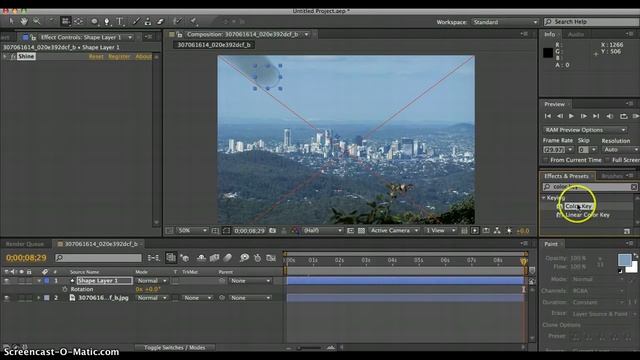Select the Shape (ellipse) tool

coord(94,21)
